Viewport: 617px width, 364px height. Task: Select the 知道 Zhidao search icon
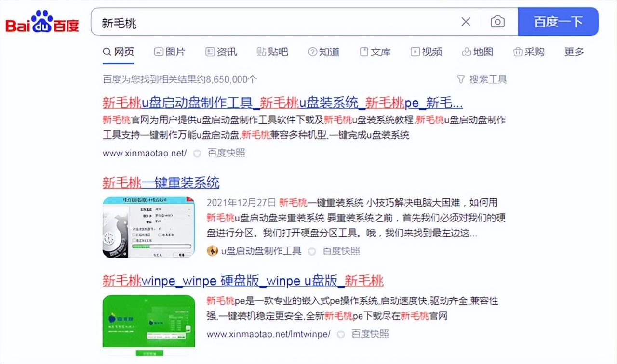pos(313,52)
